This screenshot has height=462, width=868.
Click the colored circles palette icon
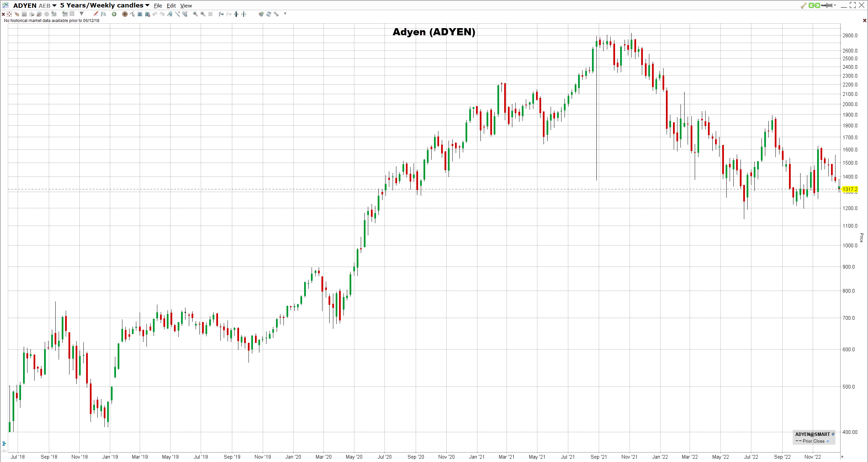tap(261, 14)
